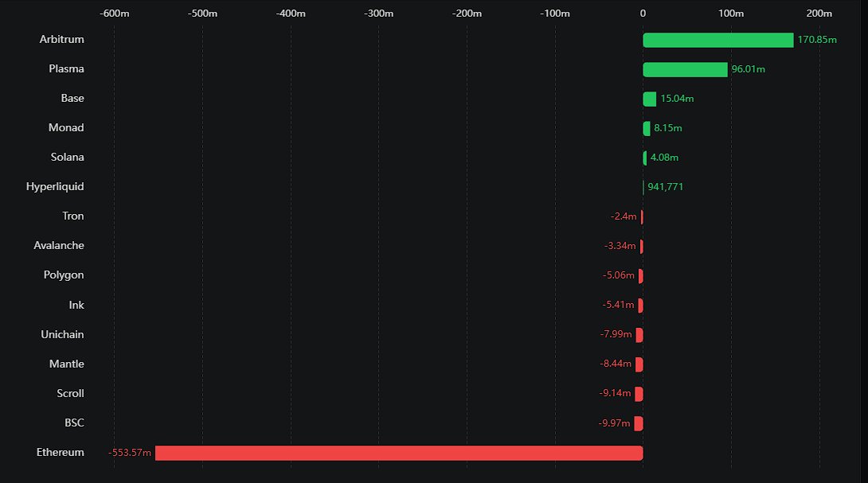Click the Avalanche chain label

(x=59, y=246)
